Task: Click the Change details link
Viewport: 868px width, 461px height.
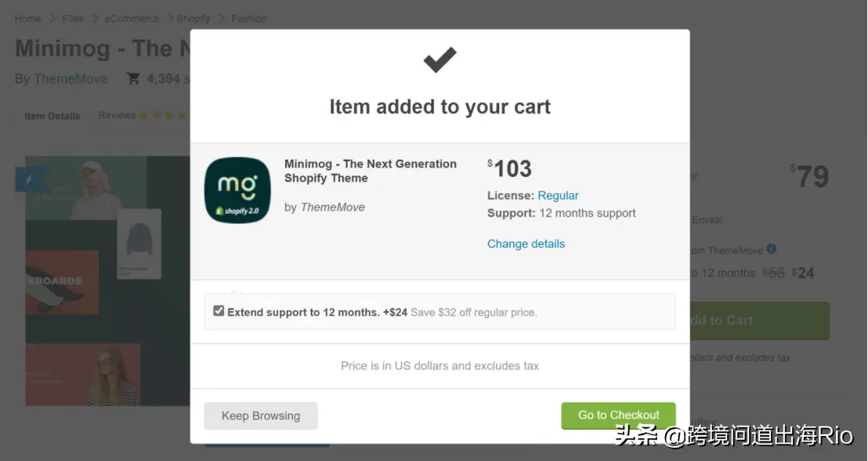Action: tap(526, 244)
